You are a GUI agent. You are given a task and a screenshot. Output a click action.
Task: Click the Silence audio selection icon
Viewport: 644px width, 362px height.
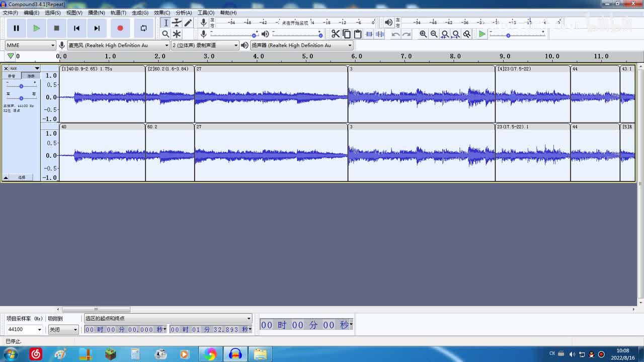[x=380, y=34]
